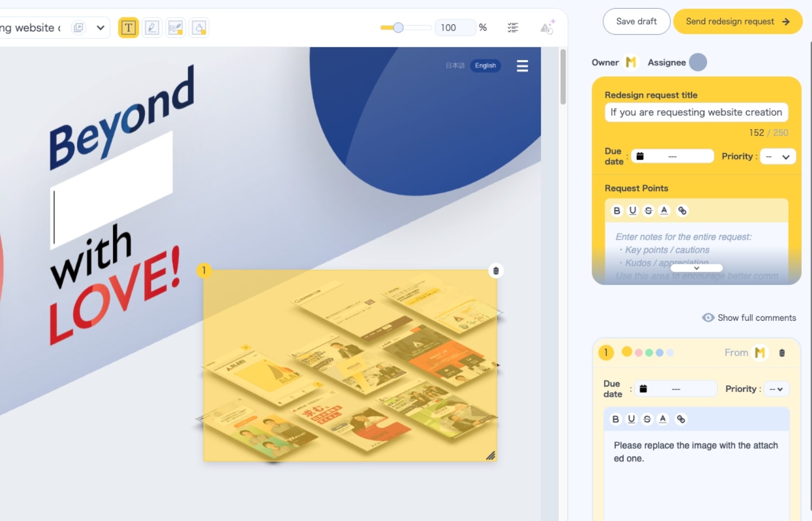The width and height of the screenshot is (812, 521).
Task: Click the '152 / 250' character counter
Action: pos(769,133)
